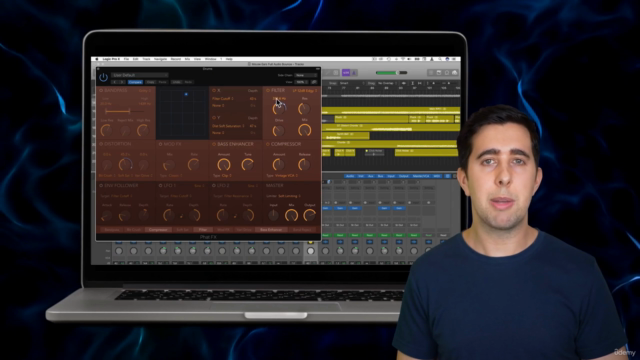Screen dimensions: 640x360
Task: Select Filter in the effect order strip
Action: coord(203,230)
